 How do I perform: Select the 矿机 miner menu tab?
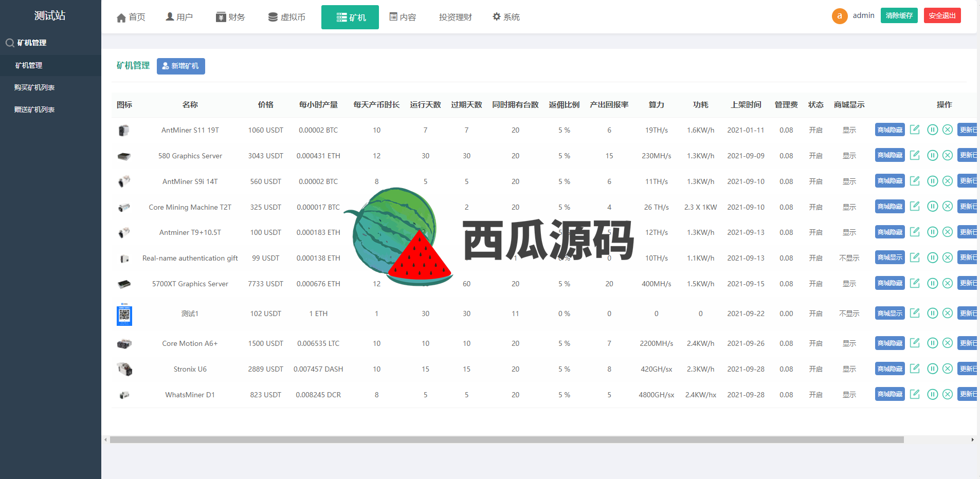350,17
